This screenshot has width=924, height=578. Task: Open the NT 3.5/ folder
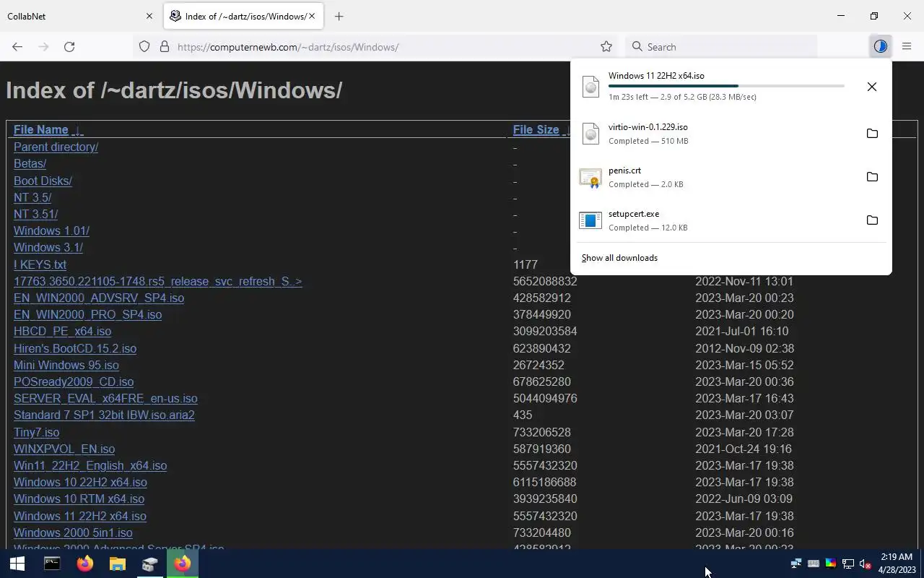tap(32, 197)
